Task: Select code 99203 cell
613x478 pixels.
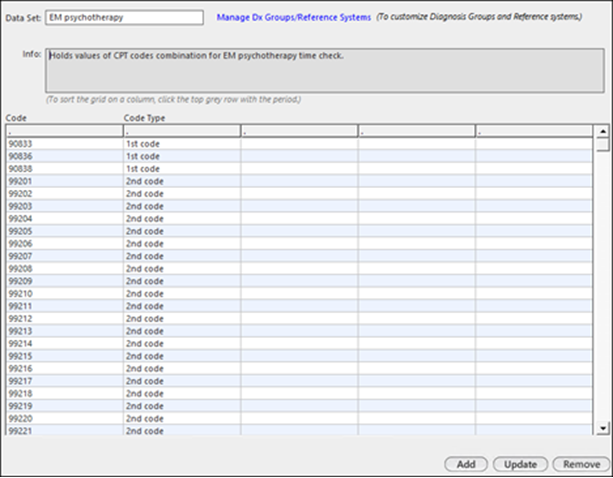Action: [x=65, y=206]
